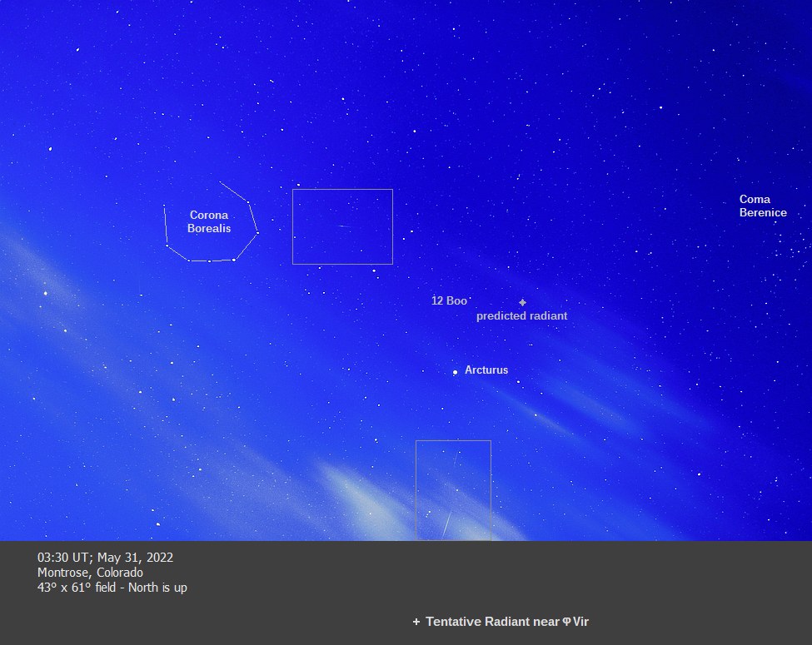Image resolution: width=812 pixels, height=645 pixels.
Task: Click the 'predicted radiant' text
Action: tap(521, 316)
